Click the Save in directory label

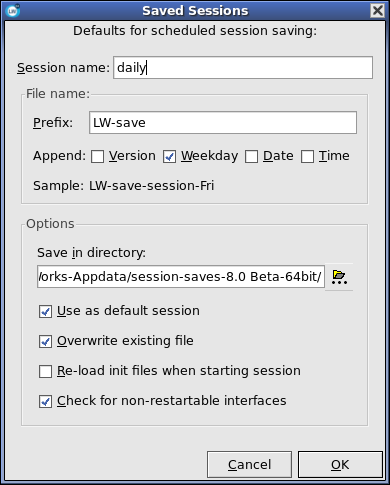coord(91,253)
